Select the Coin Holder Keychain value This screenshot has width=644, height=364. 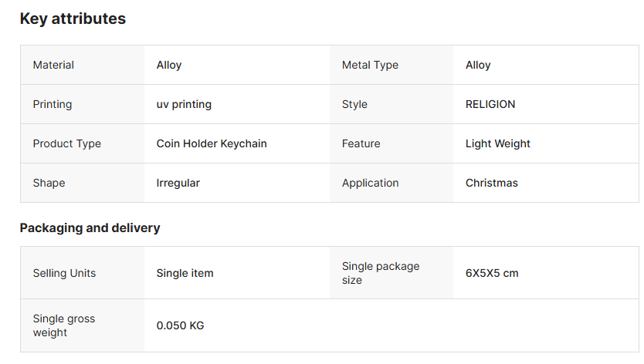click(212, 143)
